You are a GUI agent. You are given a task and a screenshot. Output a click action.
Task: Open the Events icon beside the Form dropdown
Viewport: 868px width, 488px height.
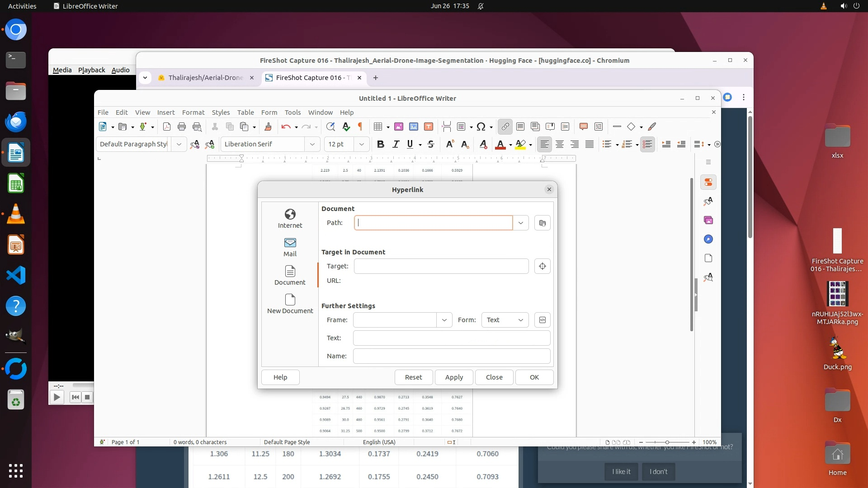point(542,320)
